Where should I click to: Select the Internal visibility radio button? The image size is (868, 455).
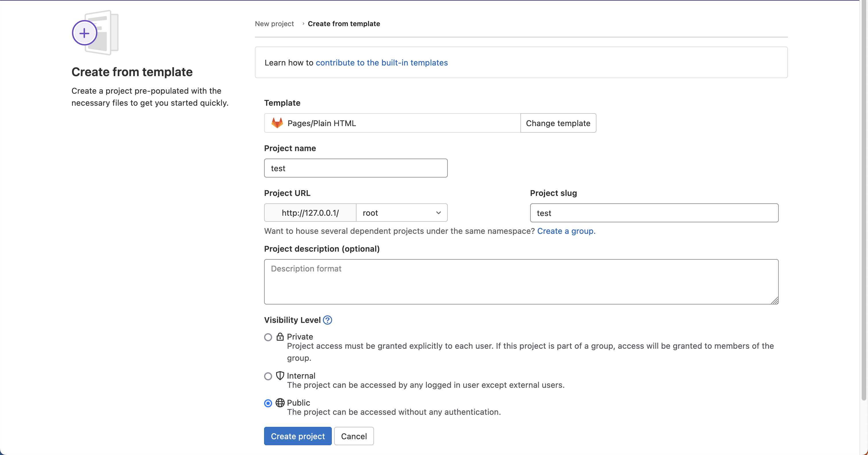[x=268, y=376]
